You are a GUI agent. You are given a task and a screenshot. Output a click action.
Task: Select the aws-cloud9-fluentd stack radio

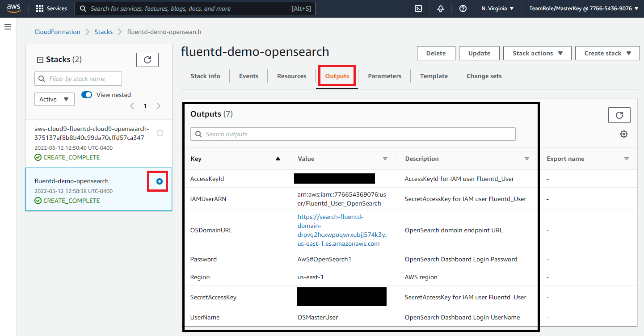click(x=160, y=133)
